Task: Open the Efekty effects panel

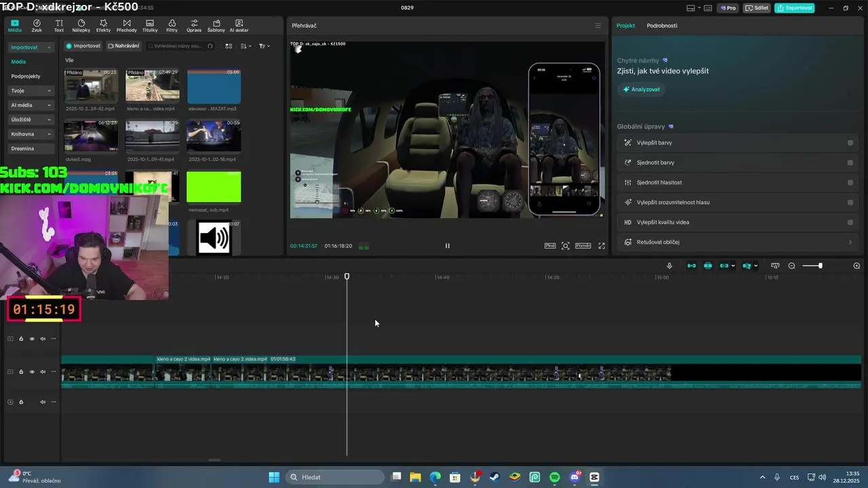Action: (103, 26)
